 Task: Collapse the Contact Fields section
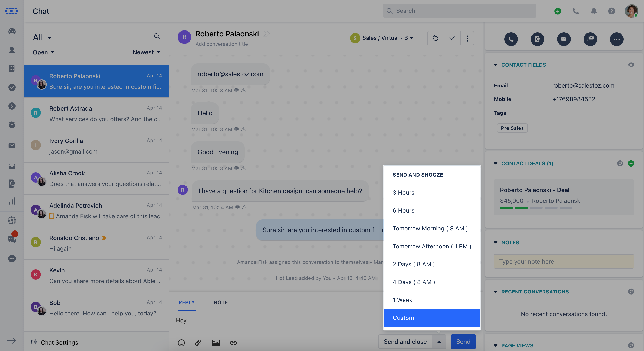tap(496, 65)
